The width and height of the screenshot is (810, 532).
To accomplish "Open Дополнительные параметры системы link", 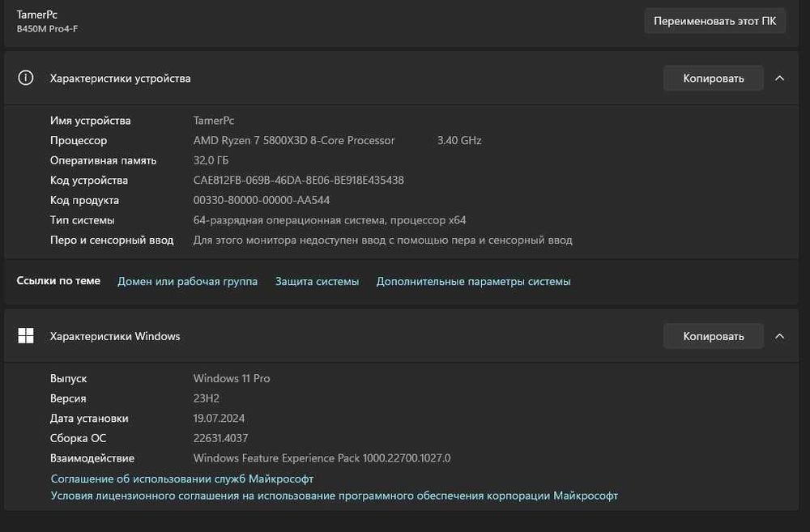I will (473, 282).
